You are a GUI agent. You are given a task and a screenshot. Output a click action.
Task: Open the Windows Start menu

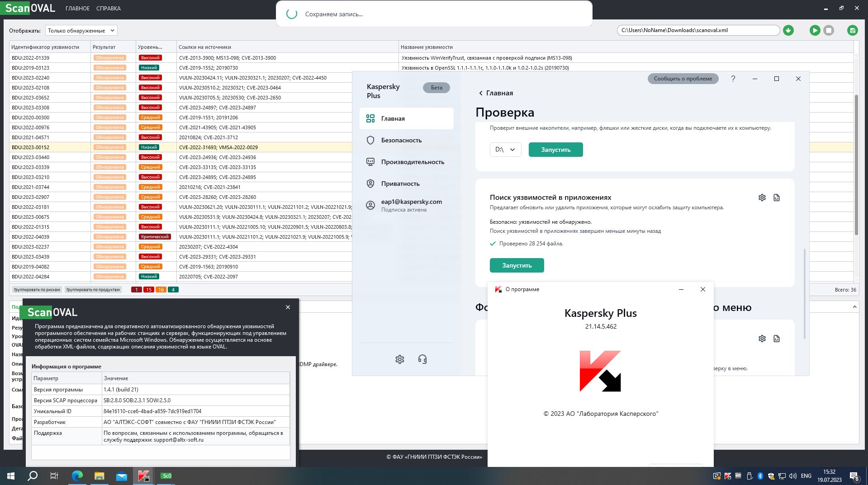click(x=11, y=476)
